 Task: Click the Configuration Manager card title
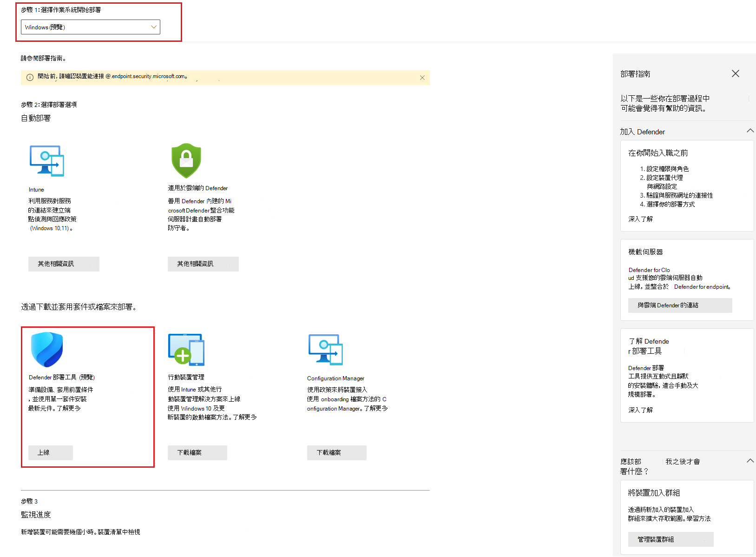pyautogui.click(x=335, y=378)
